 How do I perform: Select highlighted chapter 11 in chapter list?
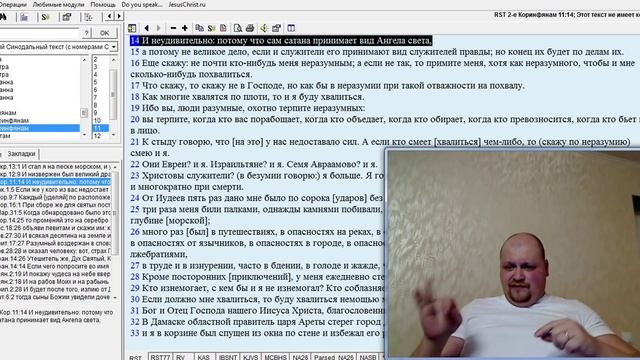pos(100,128)
